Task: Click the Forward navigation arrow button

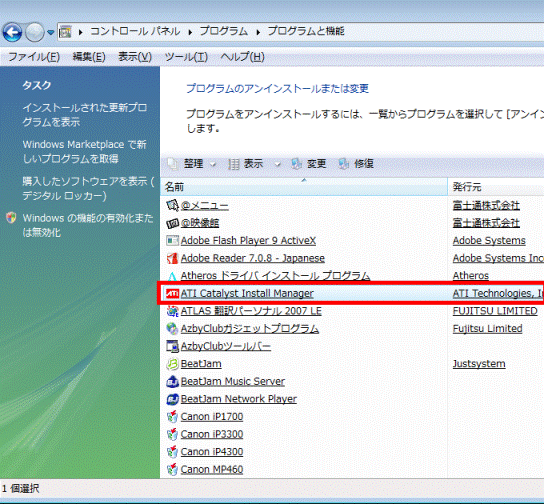Action: (x=35, y=32)
